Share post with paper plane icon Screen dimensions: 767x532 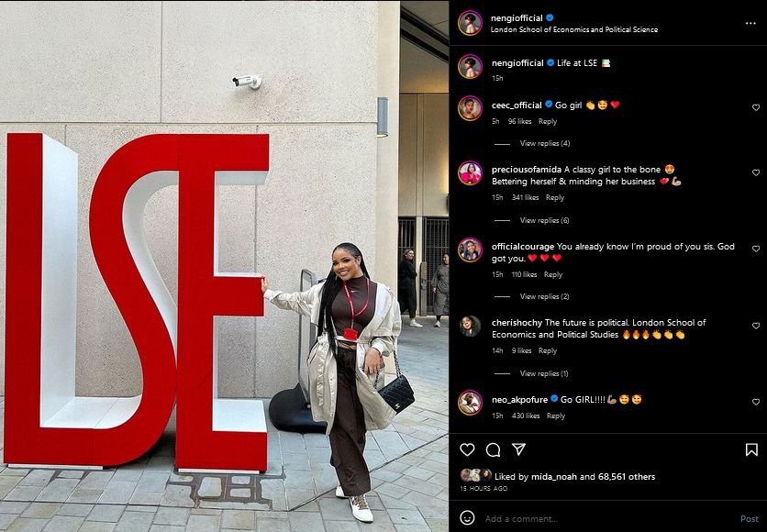pos(518,449)
